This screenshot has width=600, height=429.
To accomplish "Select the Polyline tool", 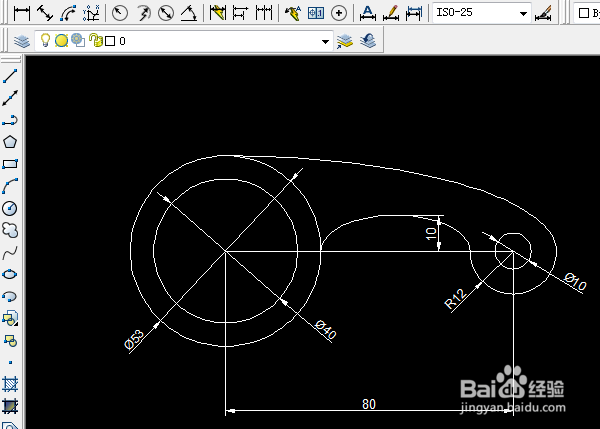I will pos(10,120).
